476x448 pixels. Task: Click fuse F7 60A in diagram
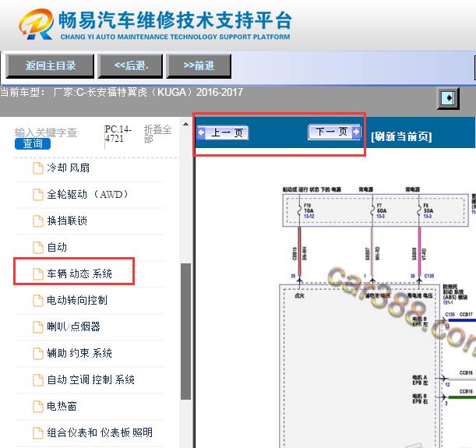pos(379,210)
